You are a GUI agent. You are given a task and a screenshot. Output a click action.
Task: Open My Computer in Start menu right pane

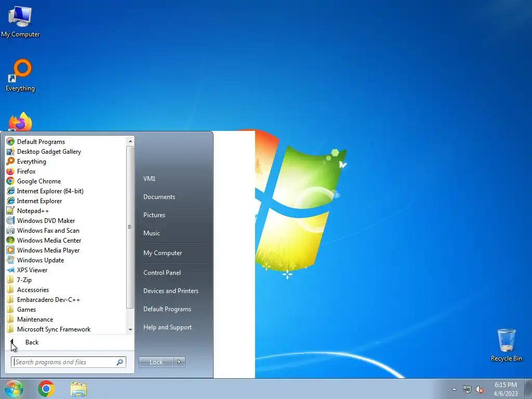[x=163, y=253]
